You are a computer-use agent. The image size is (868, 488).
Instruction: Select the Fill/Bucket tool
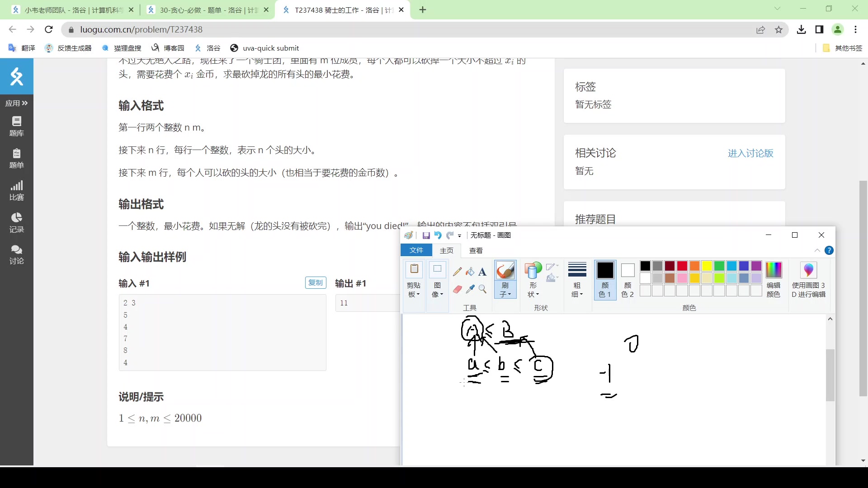[x=470, y=271]
